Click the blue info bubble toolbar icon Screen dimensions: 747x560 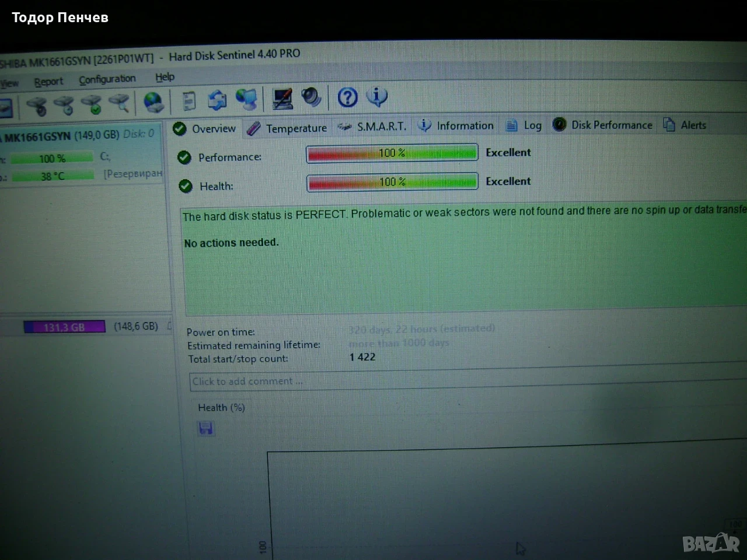point(377,96)
